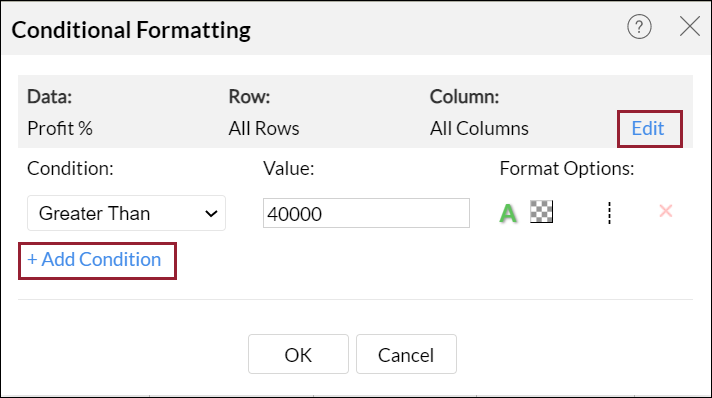712x398 pixels.
Task: Close the Conditional Formatting dialog
Action: pyautogui.click(x=690, y=26)
